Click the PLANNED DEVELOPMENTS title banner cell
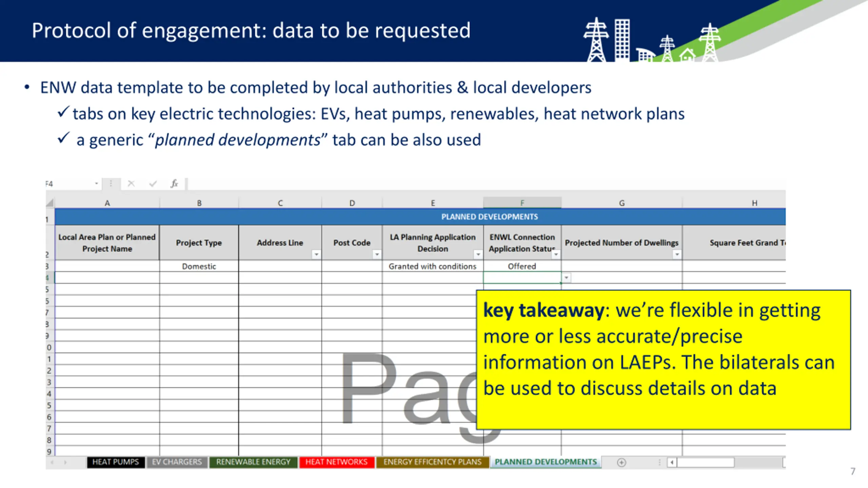The width and height of the screenshot is (868, 488). coord(420,217)
